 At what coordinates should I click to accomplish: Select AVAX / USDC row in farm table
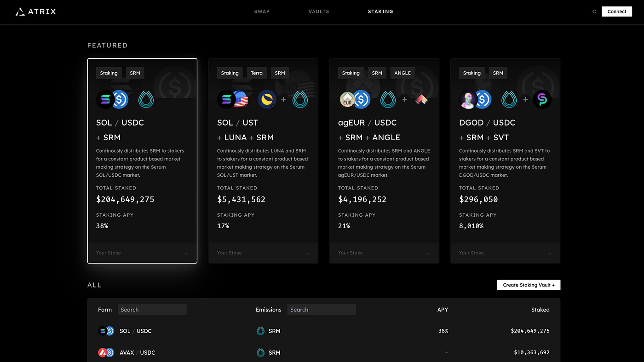click(324, 352)
